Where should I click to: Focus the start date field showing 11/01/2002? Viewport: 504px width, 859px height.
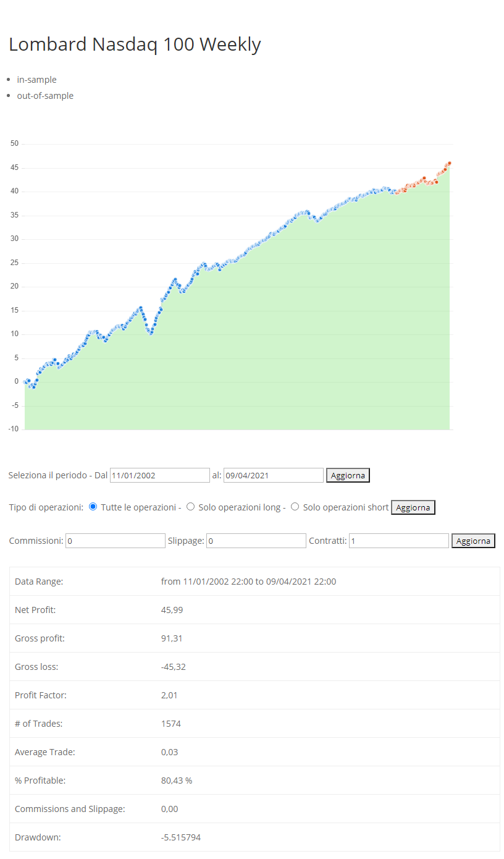click(x=160, y=475)
